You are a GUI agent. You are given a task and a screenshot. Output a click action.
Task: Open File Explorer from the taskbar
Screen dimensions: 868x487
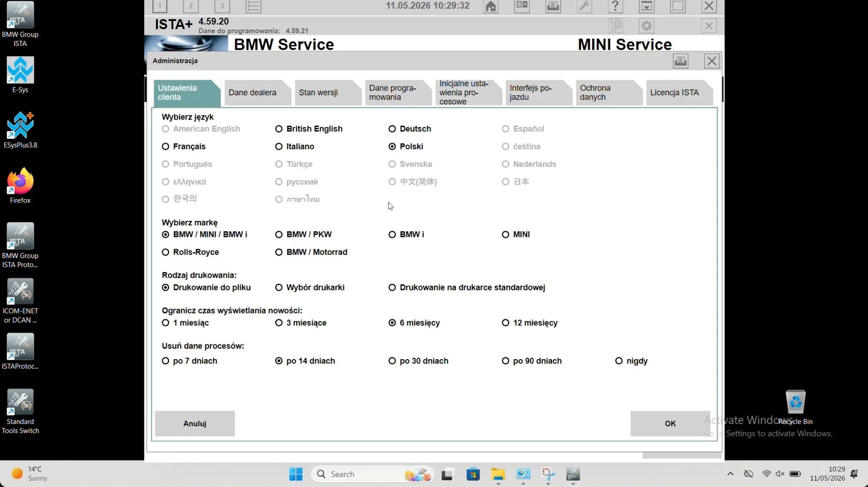(498, 474)
